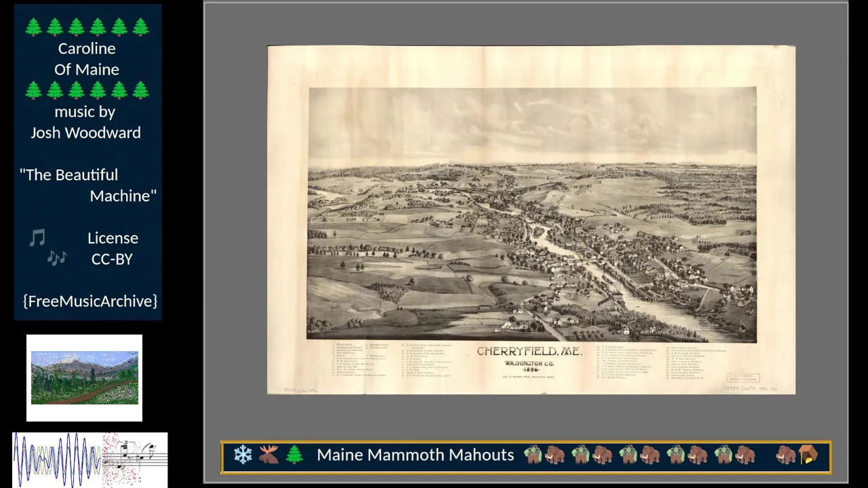Click the Cherryfield panoramic map image
This screenshot has height=488, width=868.
[531, 220]
